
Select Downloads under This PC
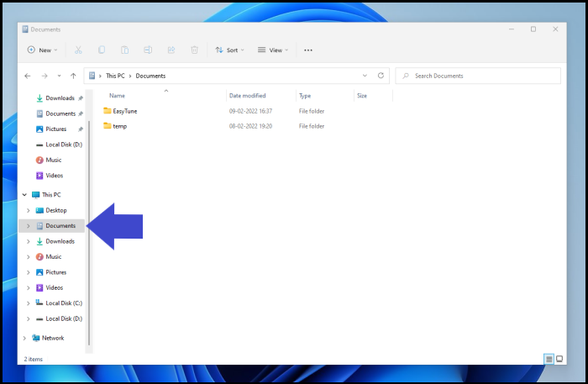60,241
